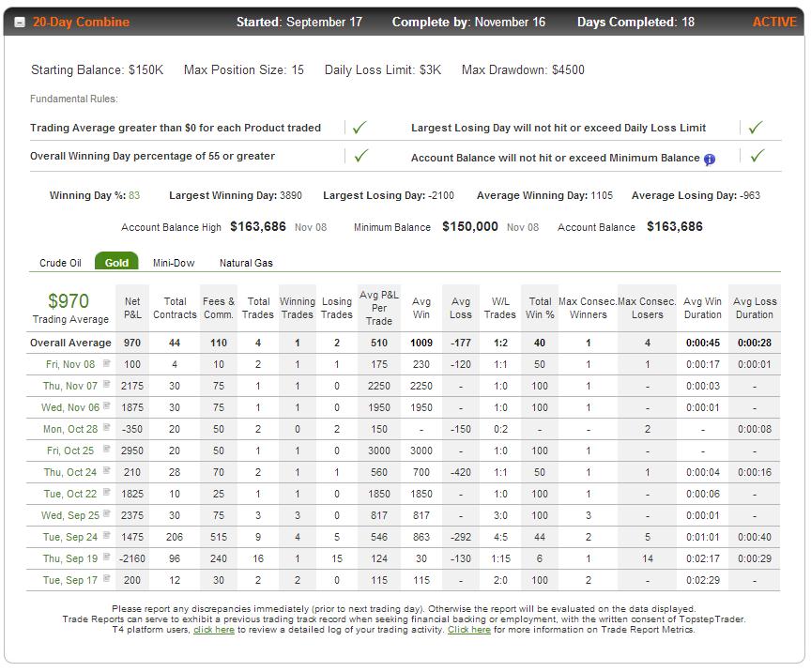Open the Minimum Balance info icon
Viewport: 811px width, 672px height.
[x=709, y=160]
